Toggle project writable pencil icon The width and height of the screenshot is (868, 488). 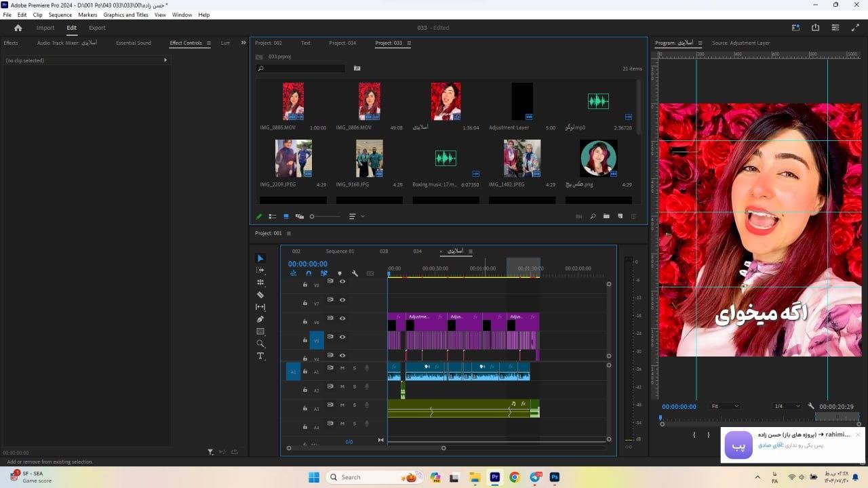pyautogui.click(x=259, y=216)
